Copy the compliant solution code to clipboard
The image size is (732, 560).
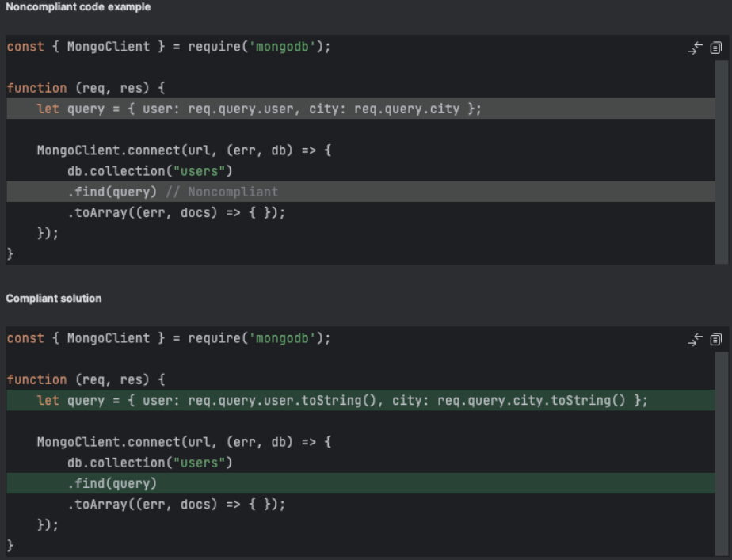[716, 340]
